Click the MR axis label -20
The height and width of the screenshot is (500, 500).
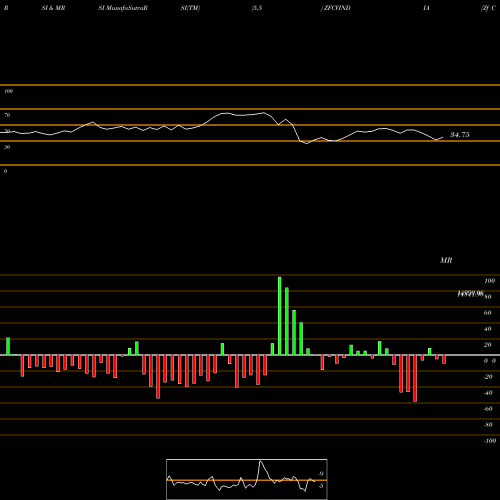coord(488,377)
